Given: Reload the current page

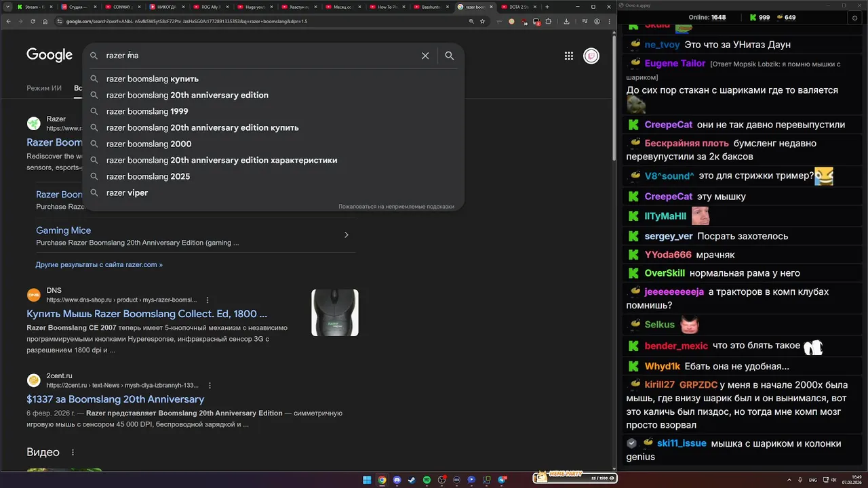Looking at the screenshot, I should coord(33,21).
